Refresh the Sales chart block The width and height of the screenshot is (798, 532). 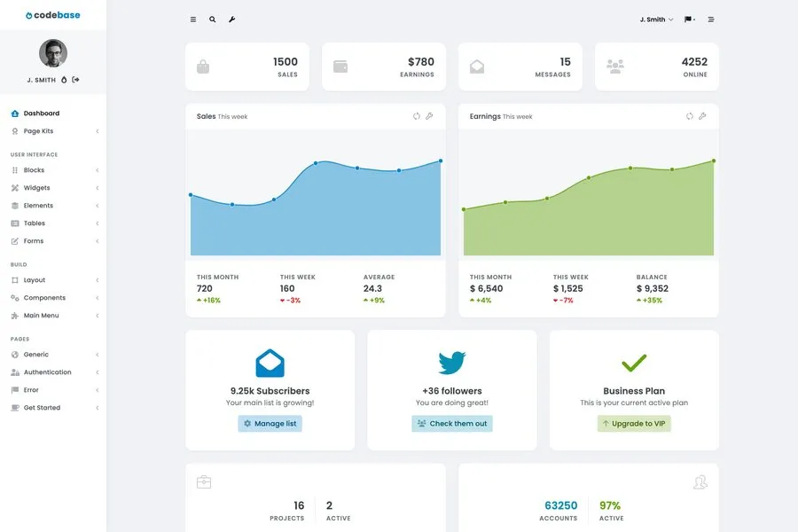tap(417, 116)
